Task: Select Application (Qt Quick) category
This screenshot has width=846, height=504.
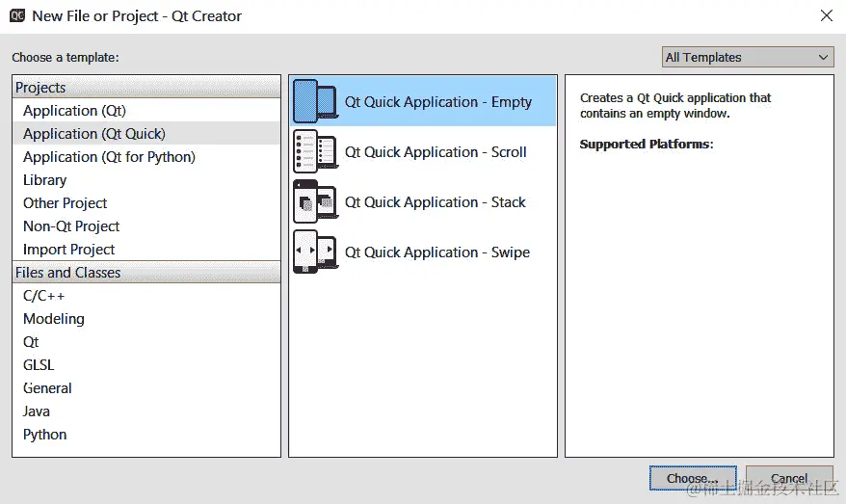Action: pyautogui.click(x=146, y=134)
